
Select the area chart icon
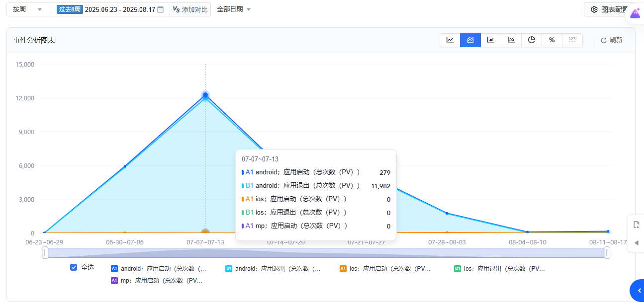tap(470, 40)
